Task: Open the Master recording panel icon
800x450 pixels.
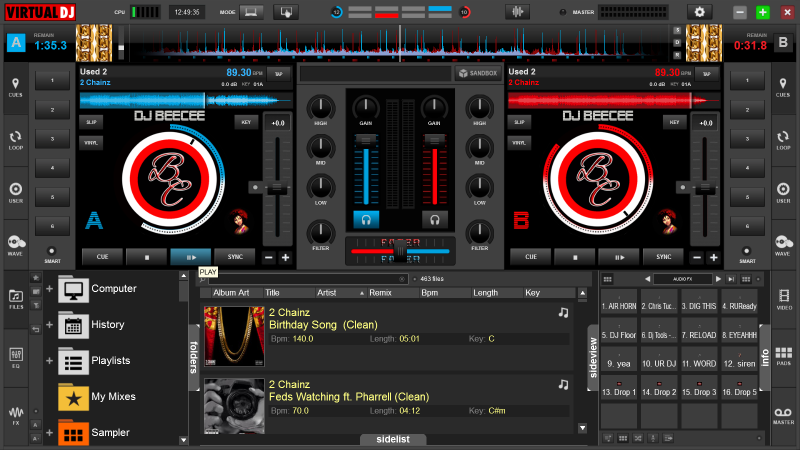Action: [x=783, y=415]
